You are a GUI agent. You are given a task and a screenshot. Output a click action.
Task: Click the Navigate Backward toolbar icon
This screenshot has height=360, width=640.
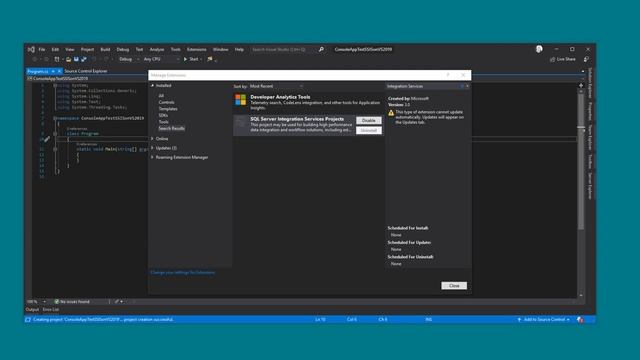[x=35, y=59]
